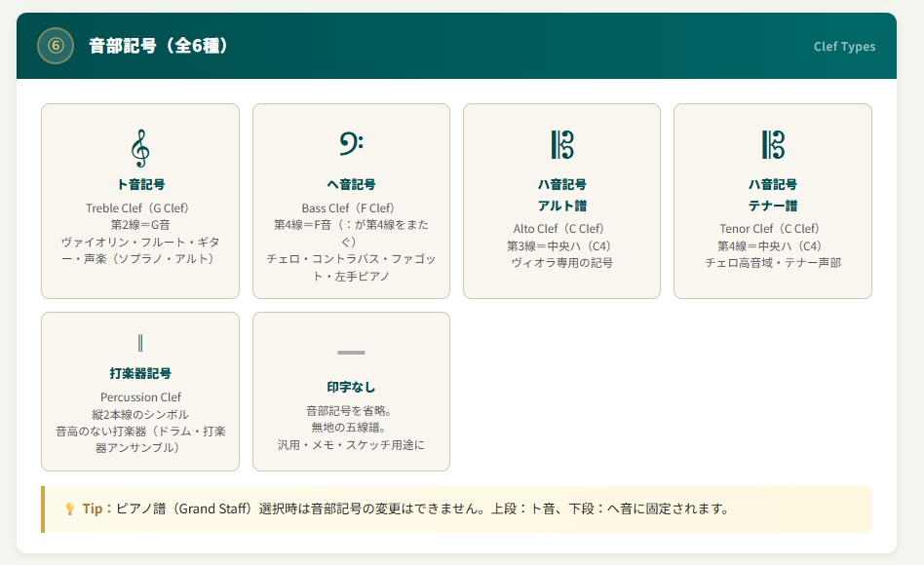Click the treble clef symbol icon
This screenshot has height=565, width=924.
[140, 148]
